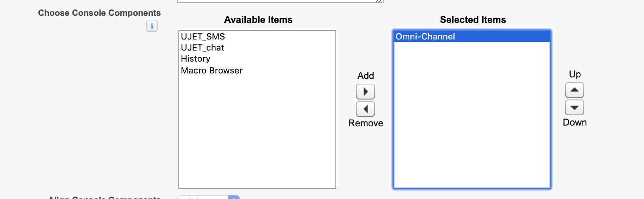Click the Down arrow button
This screenshot has width=644, height=199.
pyautogui.click(x=574, y=107)
